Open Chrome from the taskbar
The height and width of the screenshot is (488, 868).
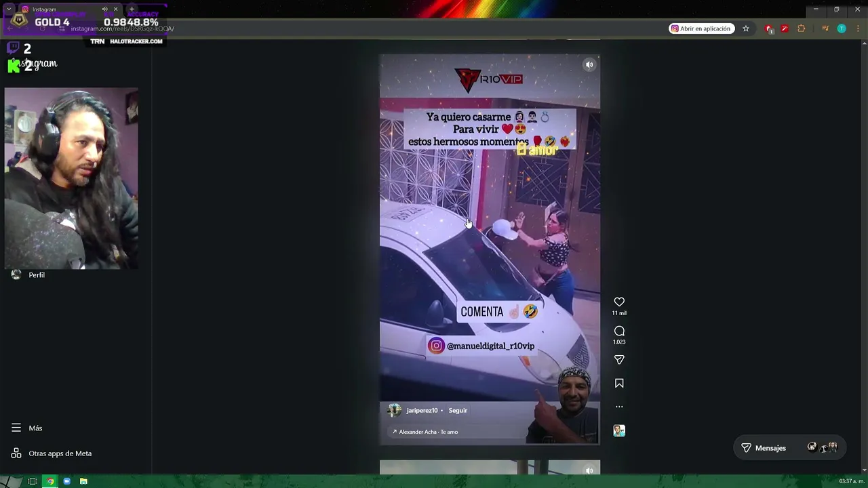[50, 481]
